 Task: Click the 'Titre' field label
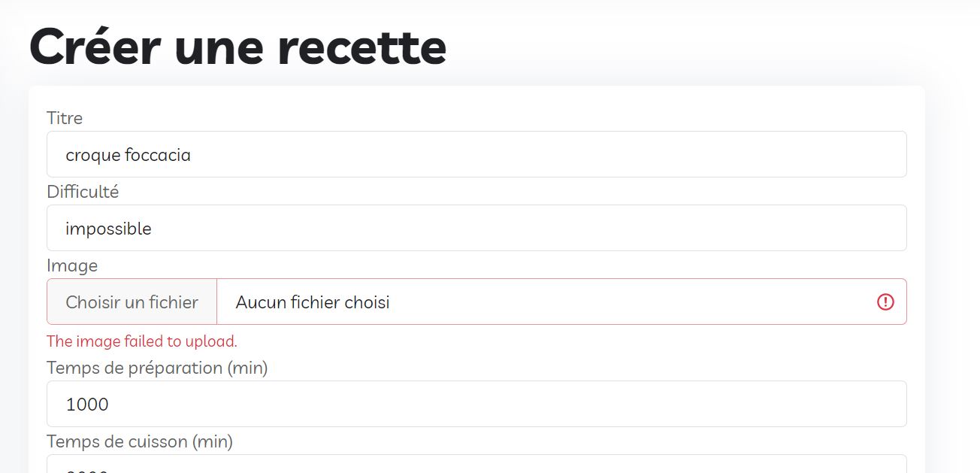pos(65,118)
